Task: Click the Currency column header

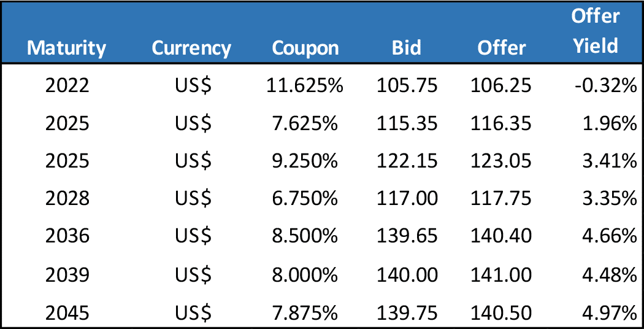Action: tap(191, 48)
